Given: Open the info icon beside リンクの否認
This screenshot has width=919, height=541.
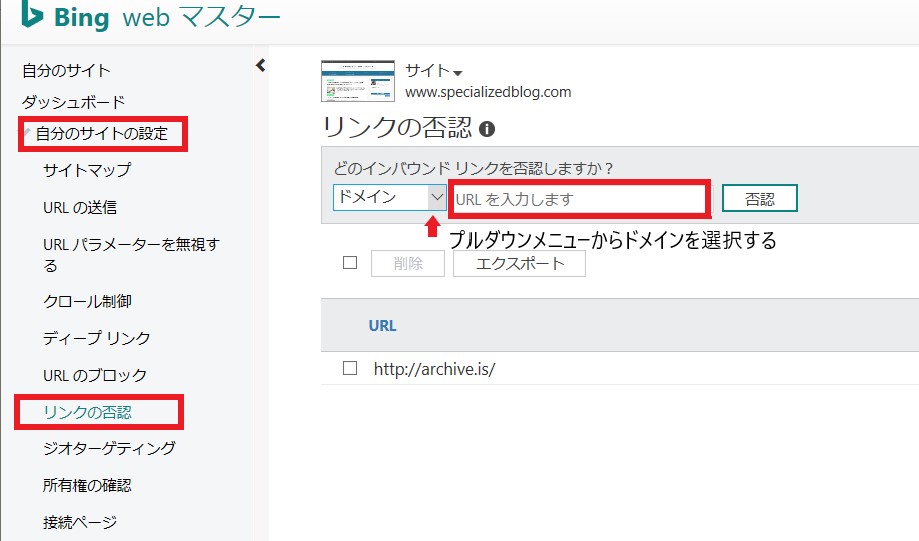Looking at the screenshot, I should click(x=487, y=129).
